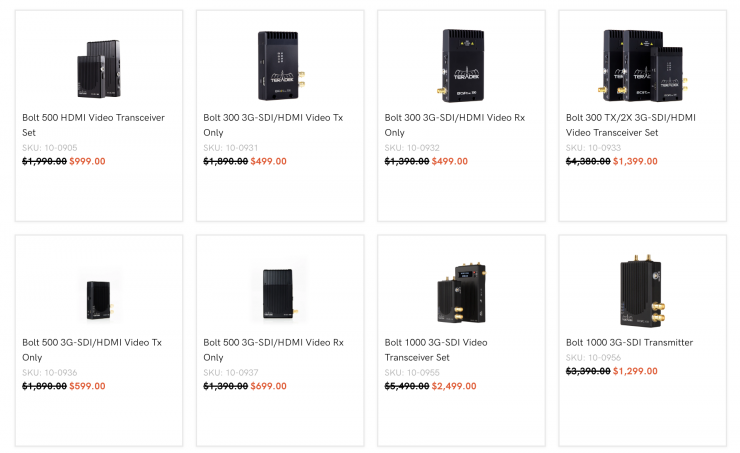Image resolution: width=740 pixels, height=453 pixels.
Task: Click the $999.00 sale price
Action: [86, 161]
